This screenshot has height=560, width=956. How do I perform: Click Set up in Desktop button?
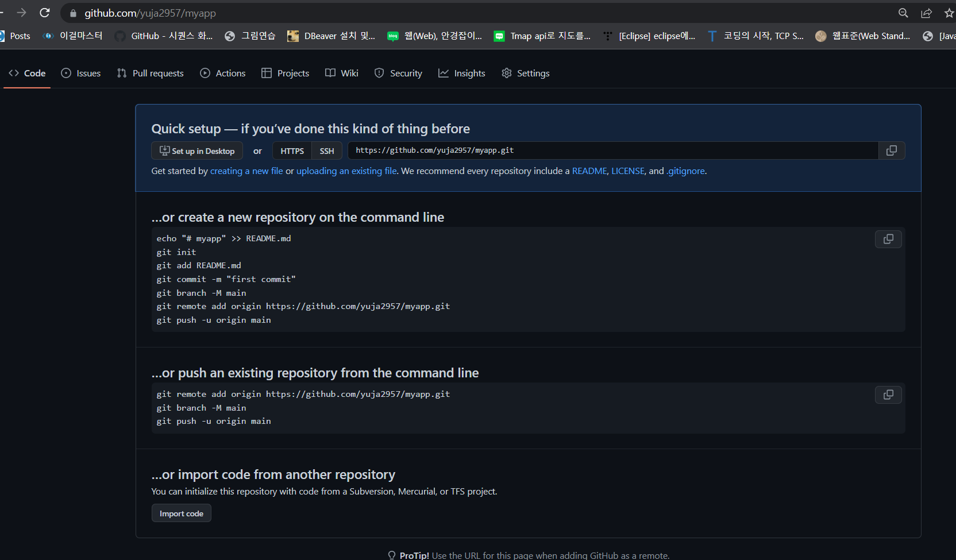(x=197, y=150)
